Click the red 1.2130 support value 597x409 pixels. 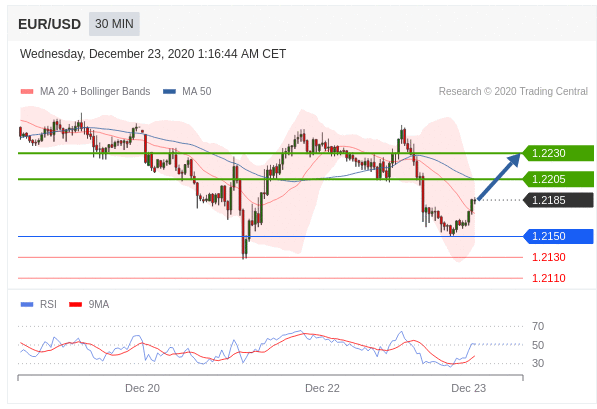click(549, 257)
